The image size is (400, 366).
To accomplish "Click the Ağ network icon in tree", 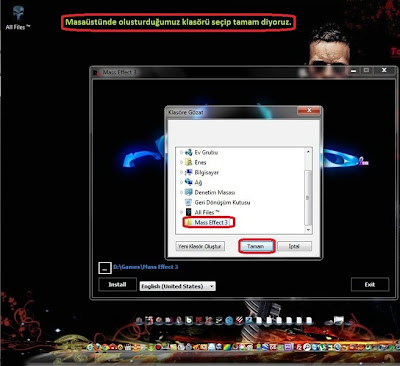I will click(189, 182).
